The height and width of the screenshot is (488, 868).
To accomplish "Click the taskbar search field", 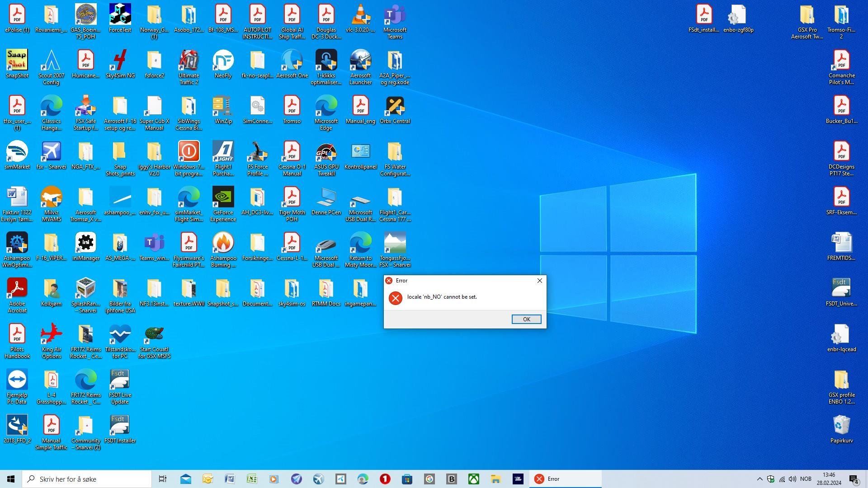I will 87,479.
